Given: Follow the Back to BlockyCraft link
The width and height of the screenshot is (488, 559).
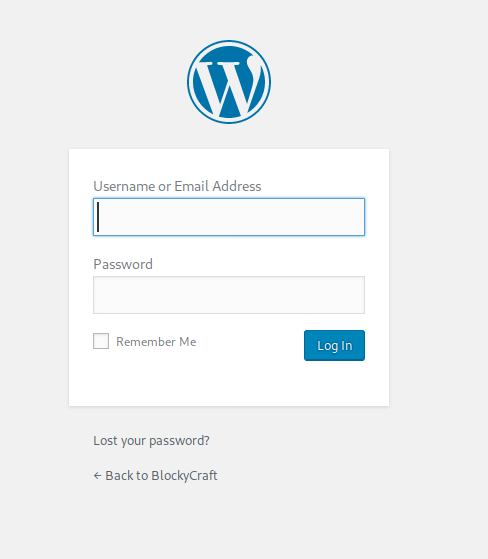Looking at the screenshot, I should point(155,476).
